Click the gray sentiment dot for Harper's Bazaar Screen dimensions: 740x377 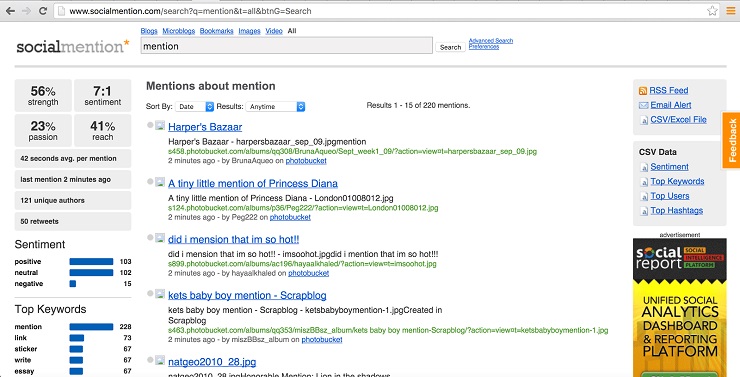[x=150, y=125]
